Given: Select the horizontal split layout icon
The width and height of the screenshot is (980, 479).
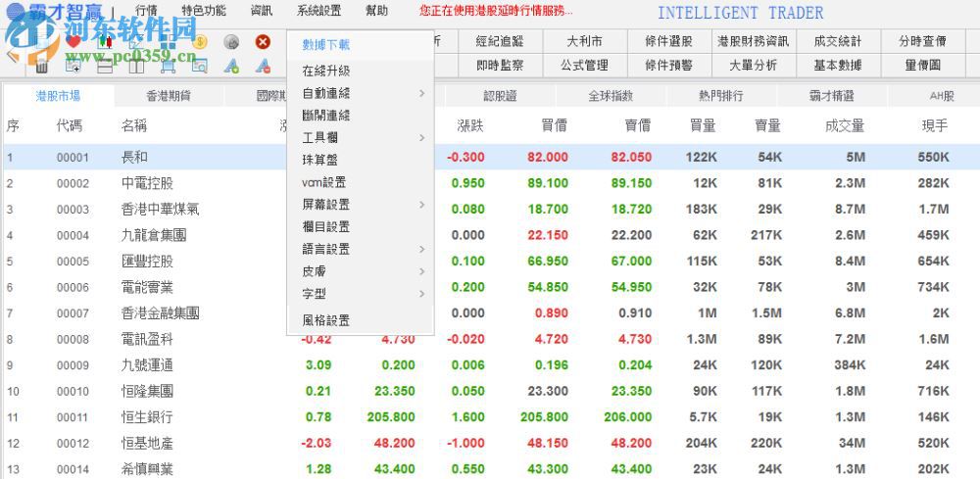Looking at the screenshot, I should click(x=105, y=66).
